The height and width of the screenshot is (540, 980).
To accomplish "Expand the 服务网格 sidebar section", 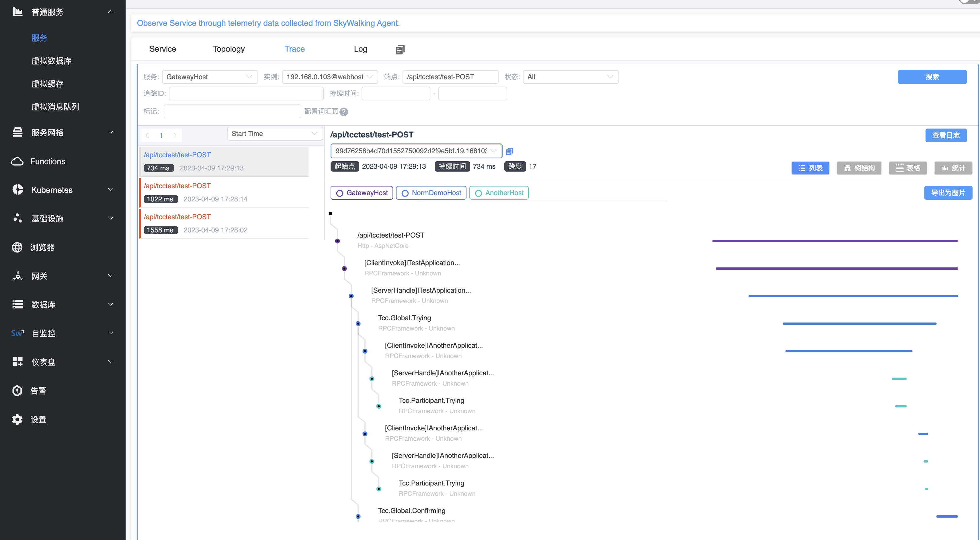I will click(111, 132).
